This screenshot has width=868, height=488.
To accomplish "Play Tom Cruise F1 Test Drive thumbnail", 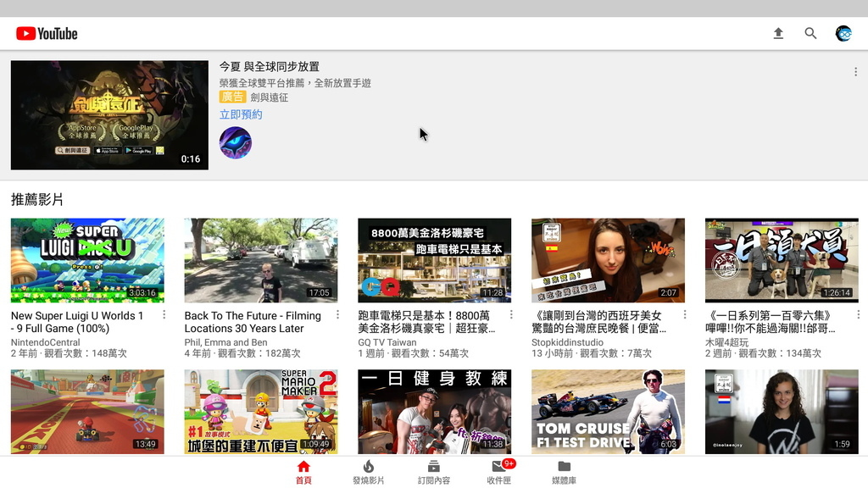I will (608, 412).
